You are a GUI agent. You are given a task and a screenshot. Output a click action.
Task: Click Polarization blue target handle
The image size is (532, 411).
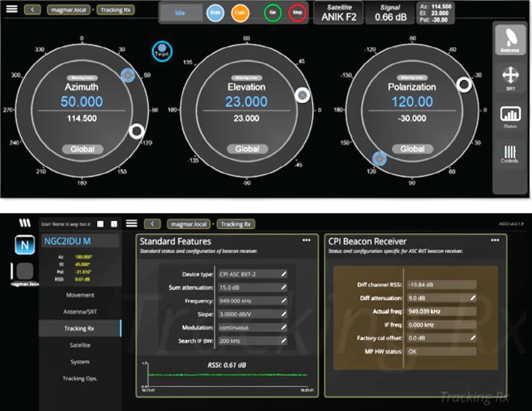point(379,159)
